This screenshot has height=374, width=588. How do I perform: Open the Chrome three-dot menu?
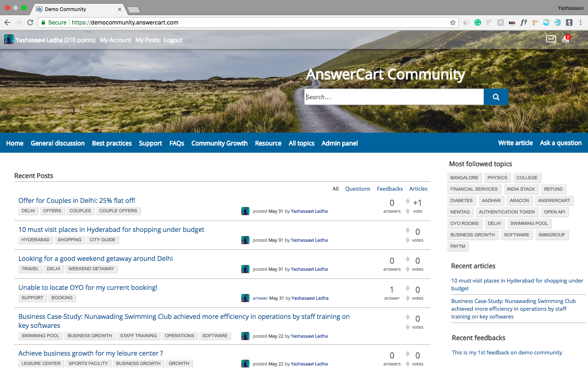(x=580, y=22)
